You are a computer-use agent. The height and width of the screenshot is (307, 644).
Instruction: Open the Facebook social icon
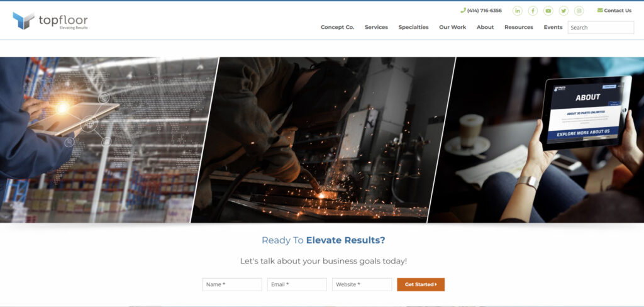[533, 11]
